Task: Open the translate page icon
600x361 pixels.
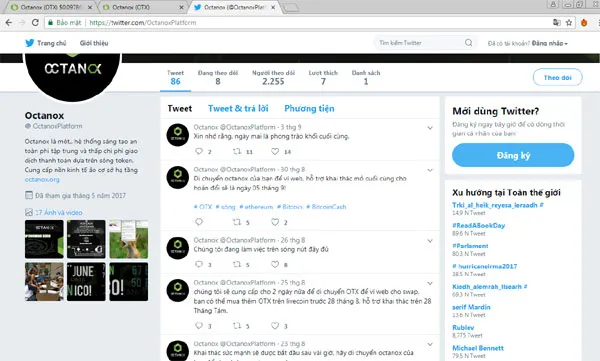Action: click(x=557, y=23)
